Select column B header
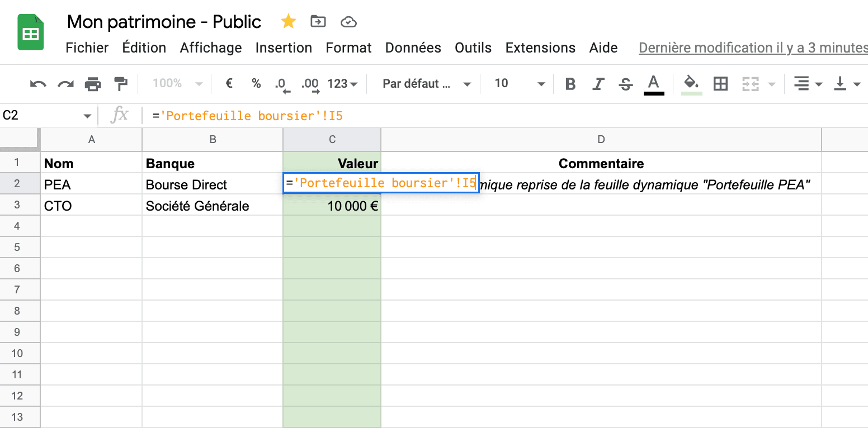 [x=213, y=140]
